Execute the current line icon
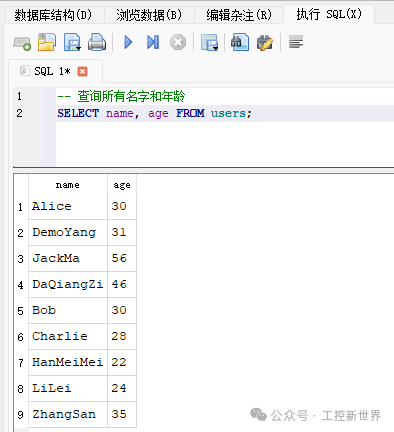The height and width of the screenshot is (432, 394). (153, 43)
